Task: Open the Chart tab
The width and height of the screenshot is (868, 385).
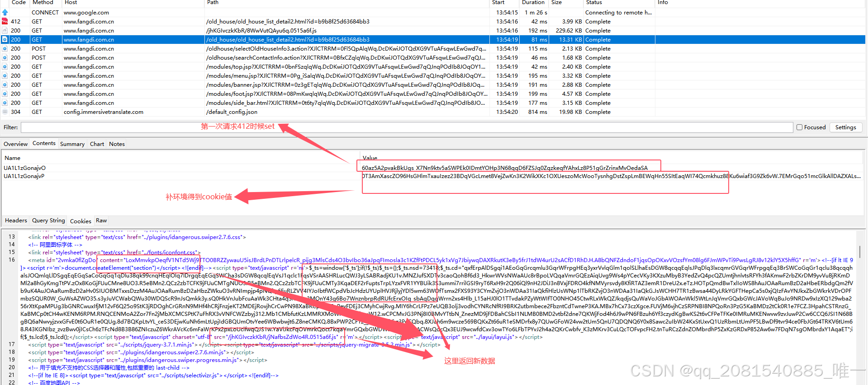Action: (x=97, y=144)
